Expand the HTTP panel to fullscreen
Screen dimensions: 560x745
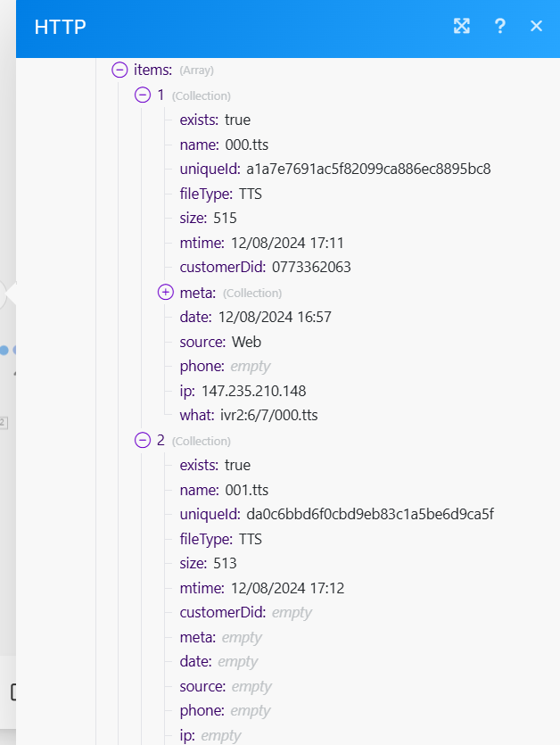(462, 26)
